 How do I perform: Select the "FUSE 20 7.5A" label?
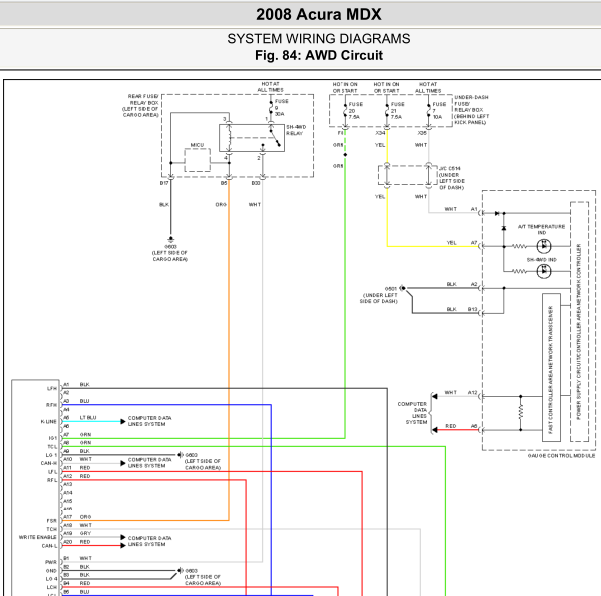click(x=355, y=110)
